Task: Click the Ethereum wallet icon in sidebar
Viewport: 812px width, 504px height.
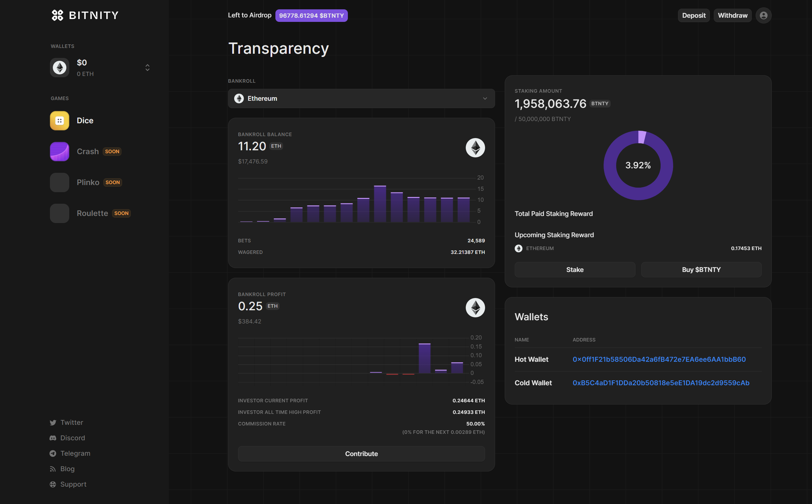Action: (x=60, y=68)
